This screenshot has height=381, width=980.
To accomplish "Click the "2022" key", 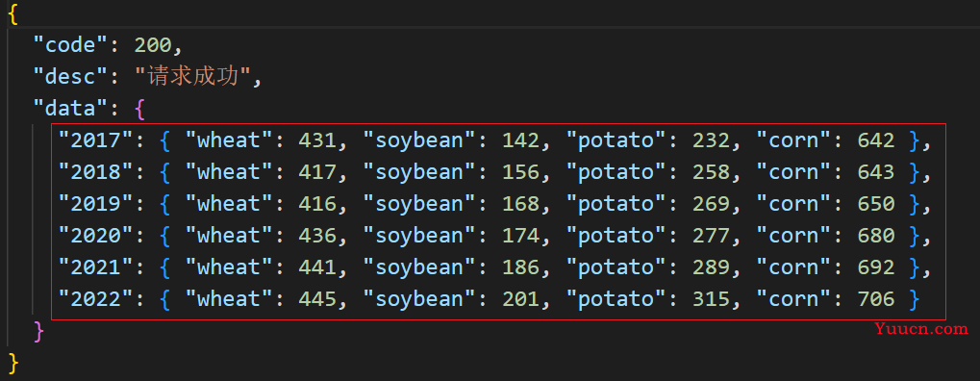I will tap(95, 299).
